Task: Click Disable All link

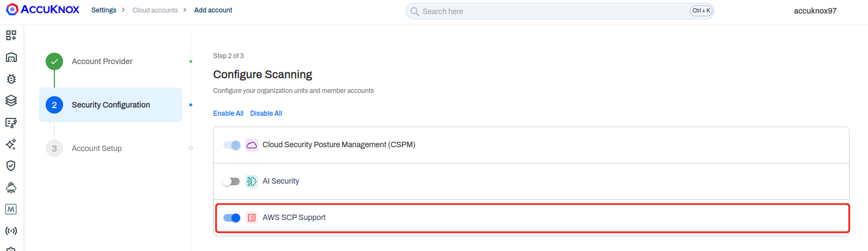Action: click(x=266, y=114)
